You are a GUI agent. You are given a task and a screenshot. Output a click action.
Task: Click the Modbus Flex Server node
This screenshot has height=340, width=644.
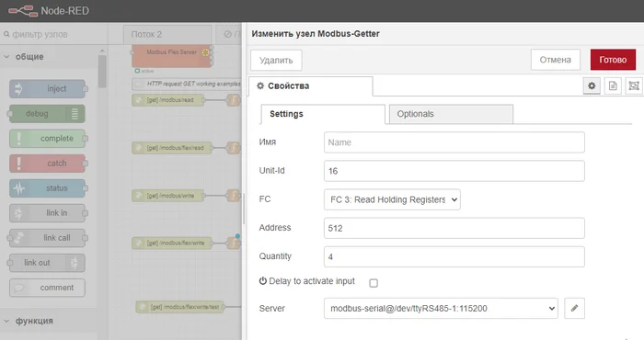[171, 56]
